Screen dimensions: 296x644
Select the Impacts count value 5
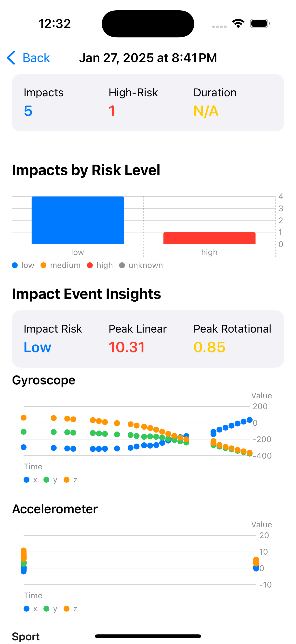click(28, 111)
